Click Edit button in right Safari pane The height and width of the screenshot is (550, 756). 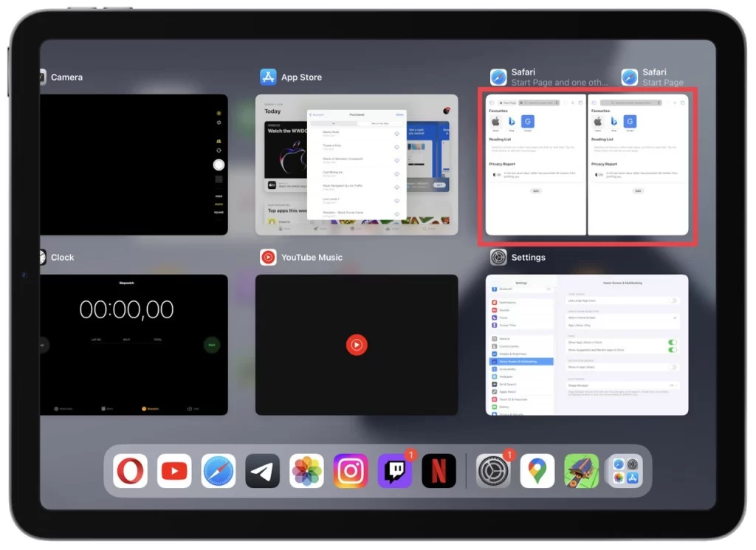pos(638,191)
